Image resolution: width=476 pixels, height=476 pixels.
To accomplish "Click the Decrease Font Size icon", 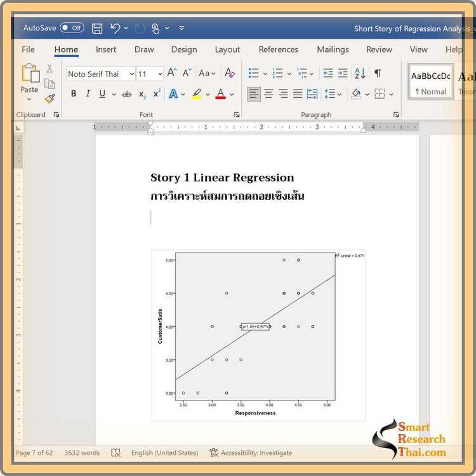I will (x=187, y=73).
